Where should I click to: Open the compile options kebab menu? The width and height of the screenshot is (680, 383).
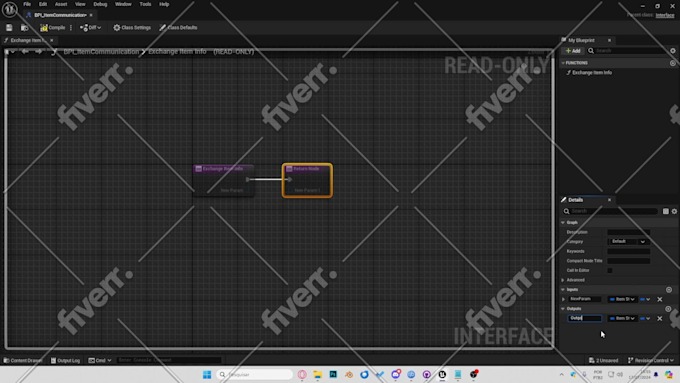coord(71,28)
